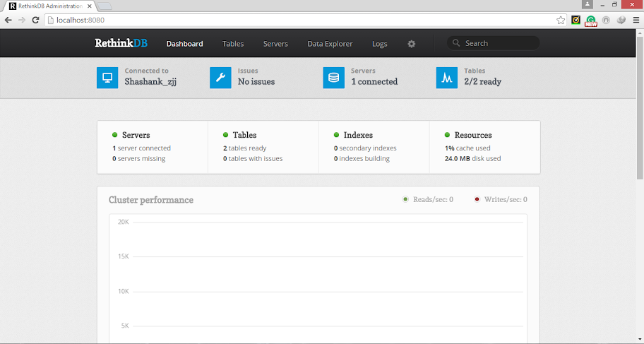Click 0 servers missing text
Image resolution: width=644 pixels, height=344 pixels.
tap(139, 158)
